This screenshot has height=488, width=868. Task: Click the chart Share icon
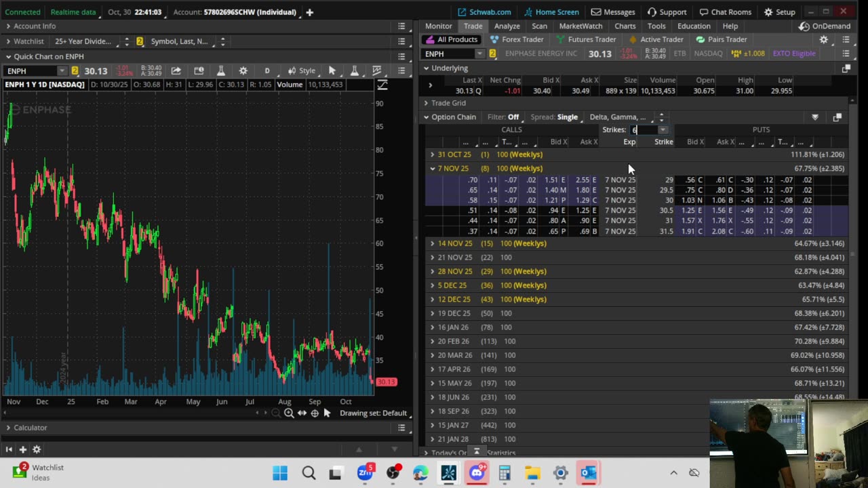point(176,70)
